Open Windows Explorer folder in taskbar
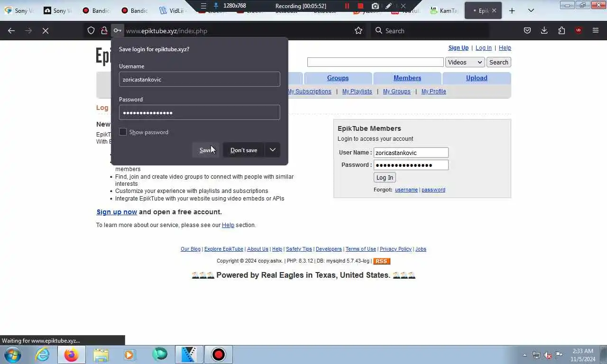The width and height of the screenshot is (607, 364). [x=101, y=355]
